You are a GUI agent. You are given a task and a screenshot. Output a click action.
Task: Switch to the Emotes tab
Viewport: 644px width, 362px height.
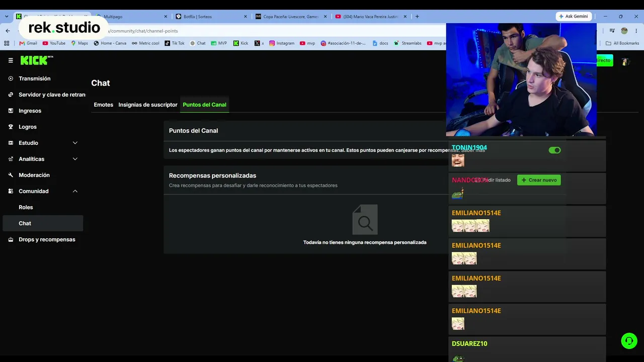point(104,105)
